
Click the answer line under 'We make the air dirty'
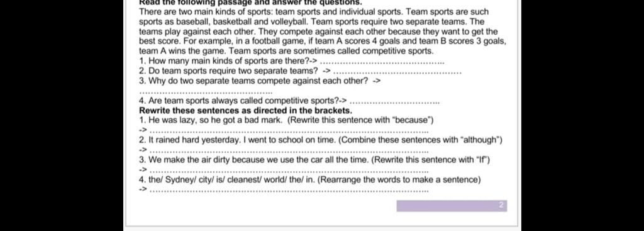[289, 171]
